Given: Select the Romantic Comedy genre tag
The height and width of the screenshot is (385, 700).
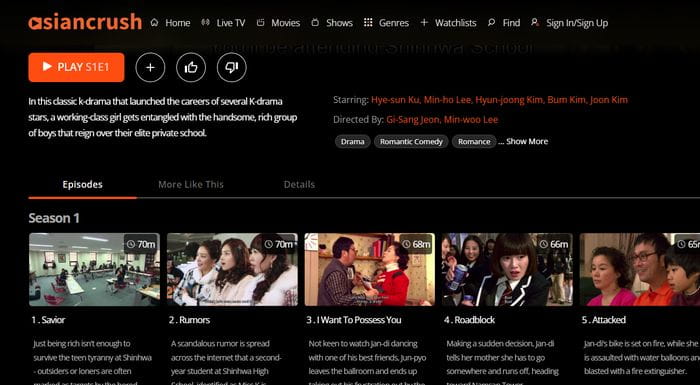Looking at the screenshot, I should point(411,142).
